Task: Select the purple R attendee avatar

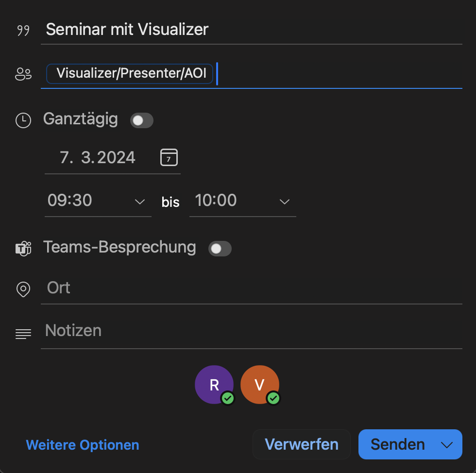Action: [214, 384]
